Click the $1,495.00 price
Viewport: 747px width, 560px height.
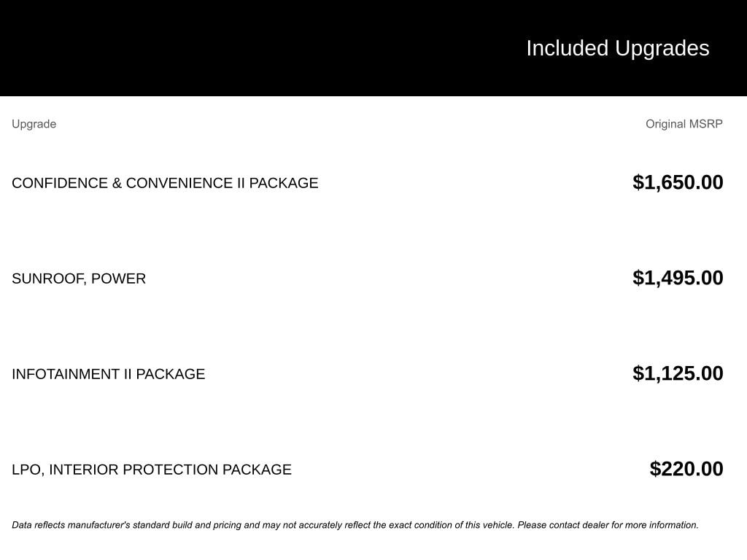point(678,278)
